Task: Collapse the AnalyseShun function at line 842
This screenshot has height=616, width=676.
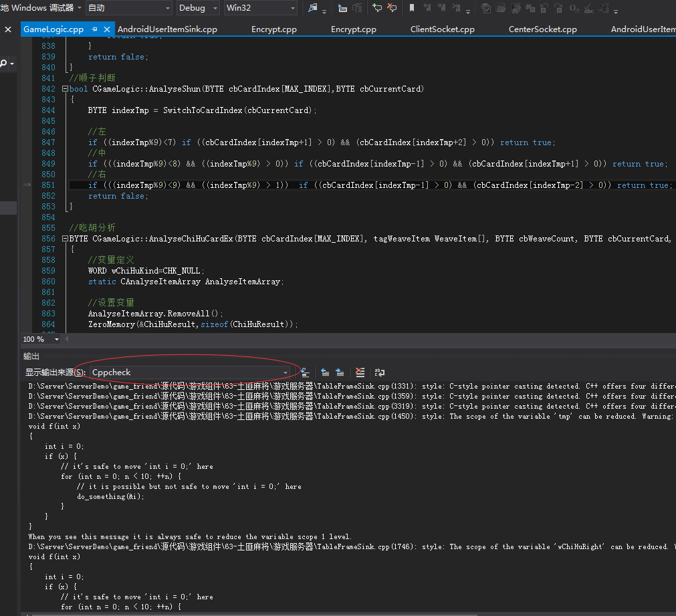Action: (65, 89)
